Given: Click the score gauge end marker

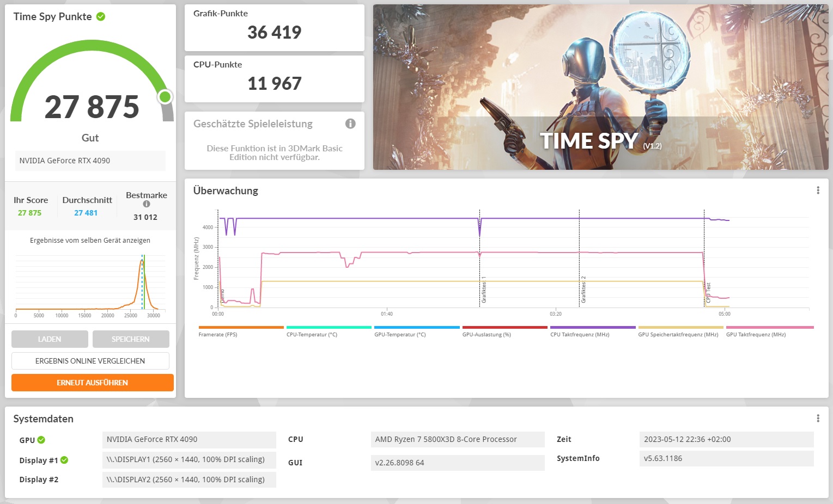Looking at the screenshot, I should 165,96.
